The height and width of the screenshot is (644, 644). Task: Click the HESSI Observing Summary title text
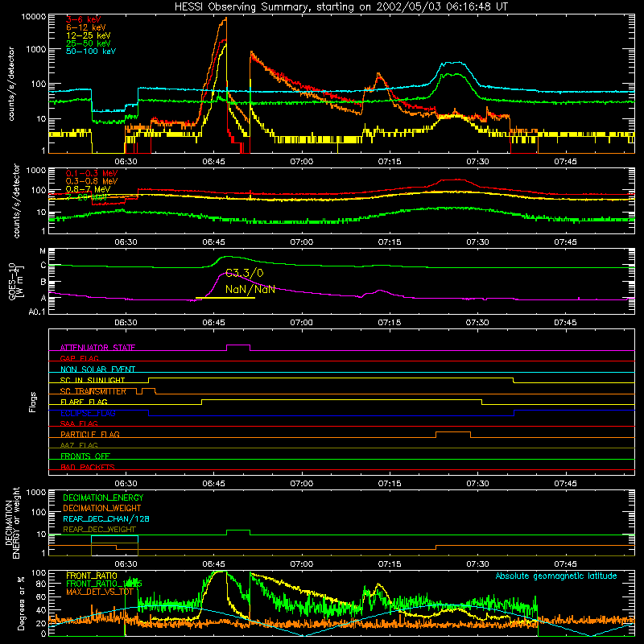click(x=341, y=7)
